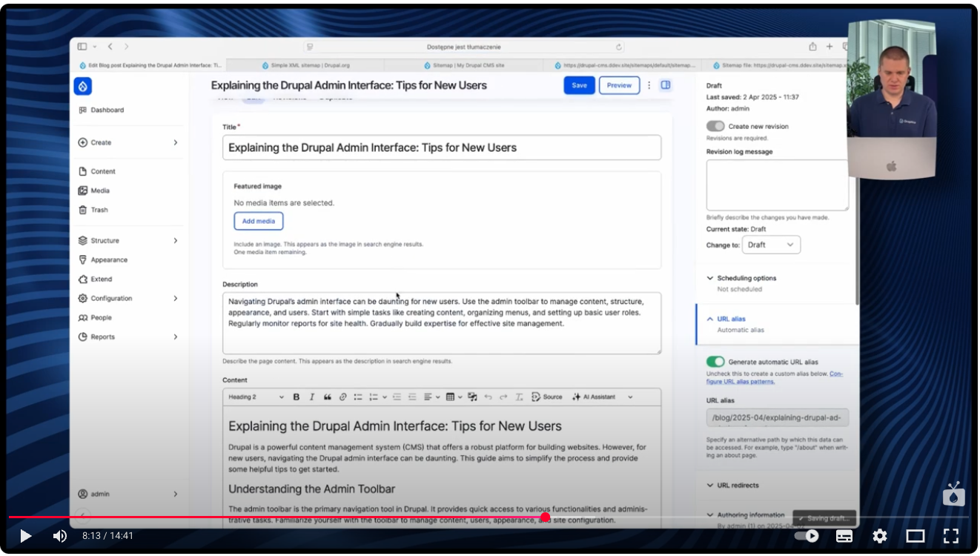This screenshot has height=556, width=980.
Task: Toggle bold formatting in the content editor
Action: (x=296, y=397)
